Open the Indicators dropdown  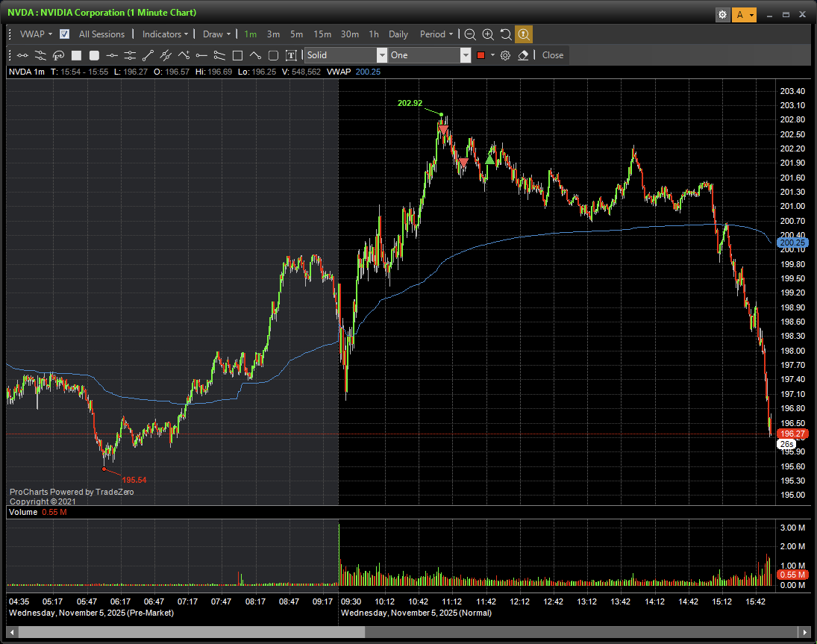click(165, 34)
